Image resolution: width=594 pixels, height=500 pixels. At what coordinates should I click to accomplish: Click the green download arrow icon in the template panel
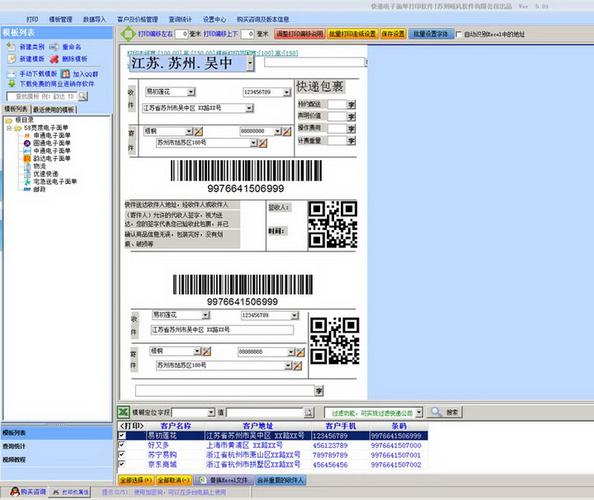12,84
